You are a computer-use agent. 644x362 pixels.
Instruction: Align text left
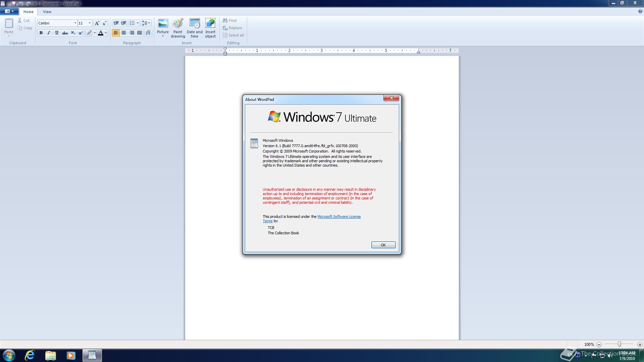point(116,33)
